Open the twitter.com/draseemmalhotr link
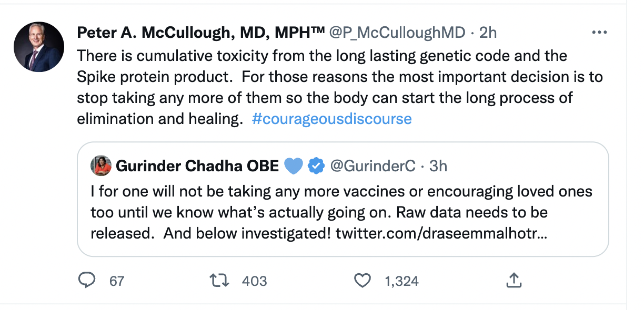644x310 pixels. [441, 233]
